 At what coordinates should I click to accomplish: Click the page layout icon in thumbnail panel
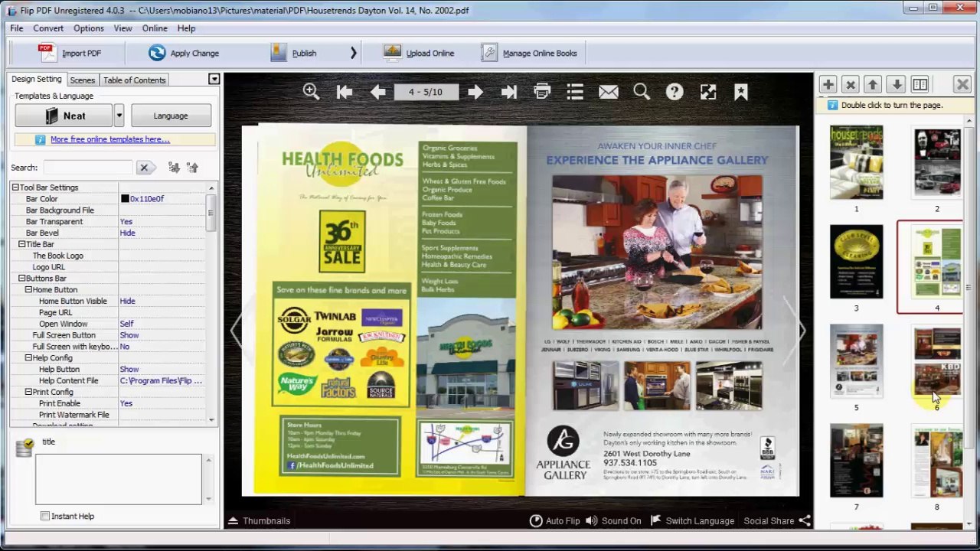tap(920, 84)
